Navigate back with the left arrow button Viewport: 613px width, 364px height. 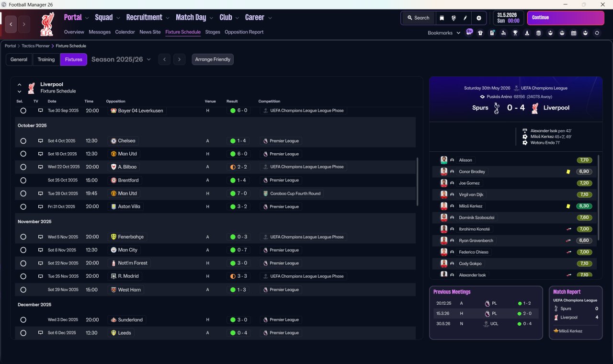tap(11, 24)
